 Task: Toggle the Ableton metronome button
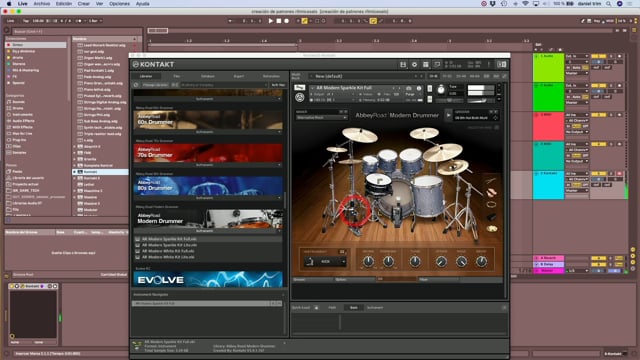[x=79, y=21]
